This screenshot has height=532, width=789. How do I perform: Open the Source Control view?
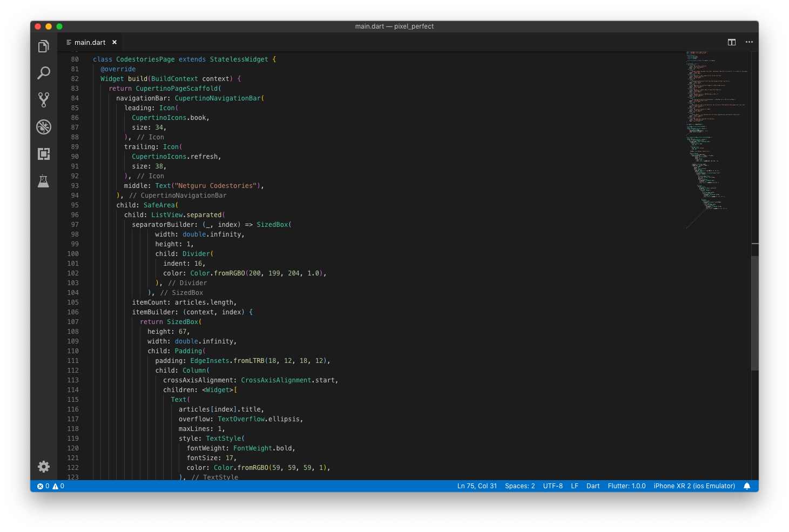point(44,99)
